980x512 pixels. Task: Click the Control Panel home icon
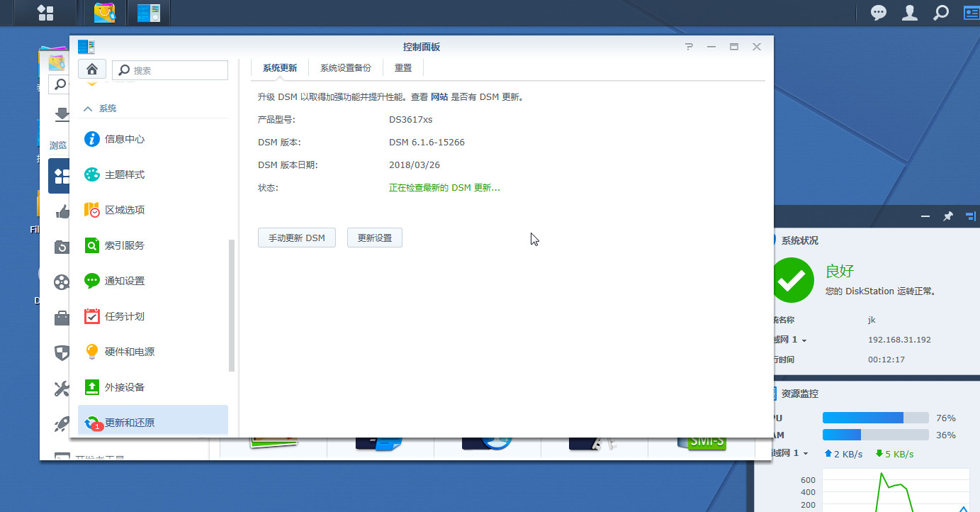pos(92,69)
